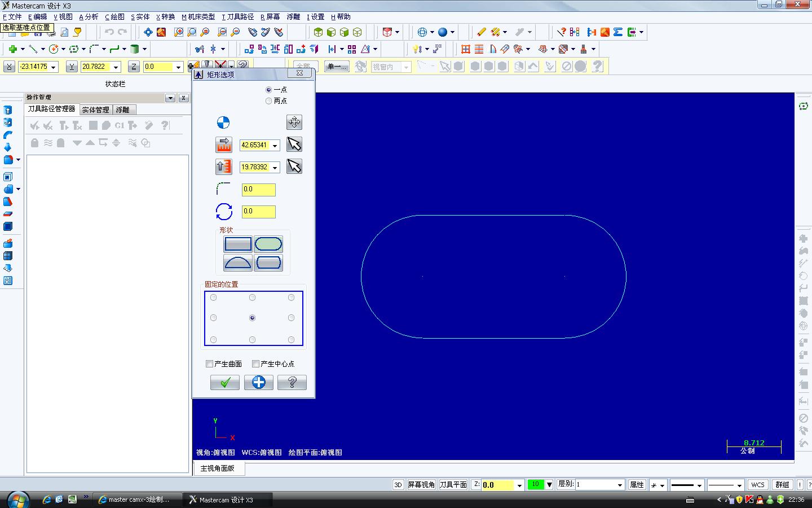Click the undo arrow icon
The image size is (812, 508).
coord(109,32)
